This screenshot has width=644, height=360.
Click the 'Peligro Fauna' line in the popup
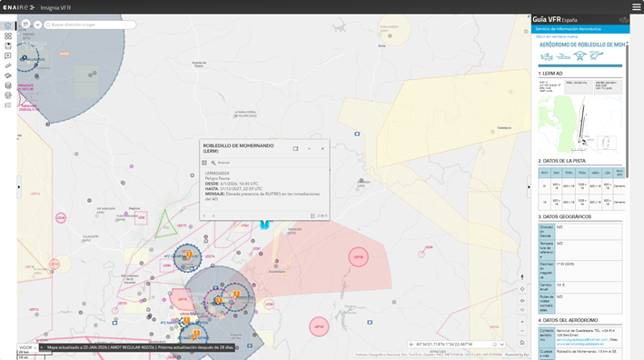217,179
